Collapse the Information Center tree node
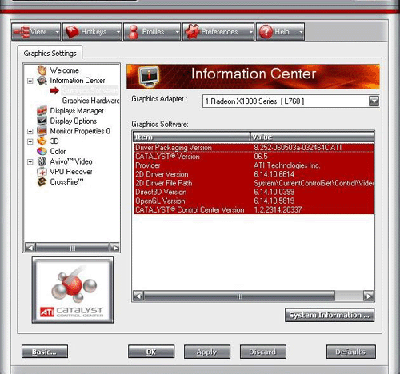The height and width of the screenshot is (374, 400). (x=30, y=81)
